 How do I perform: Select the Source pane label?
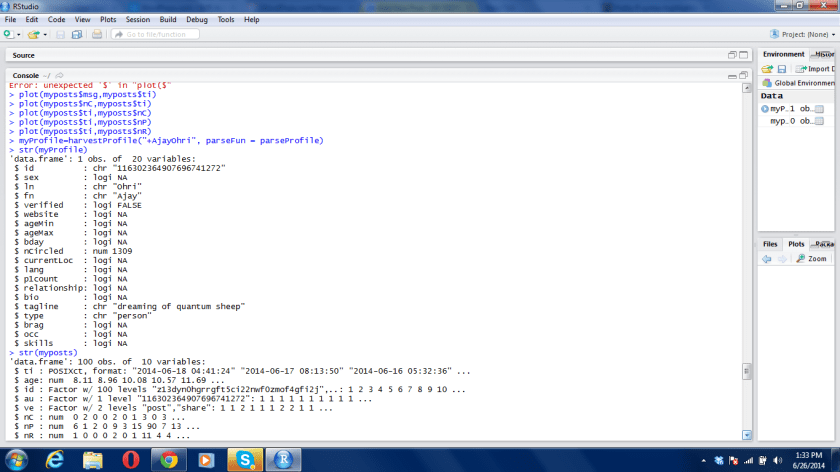23,55
